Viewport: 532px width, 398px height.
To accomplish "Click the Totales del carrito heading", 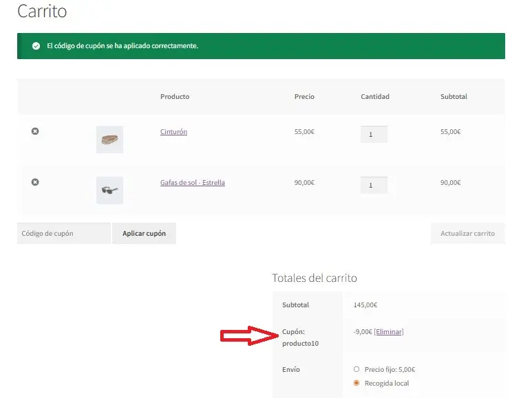I will (315, 278).
